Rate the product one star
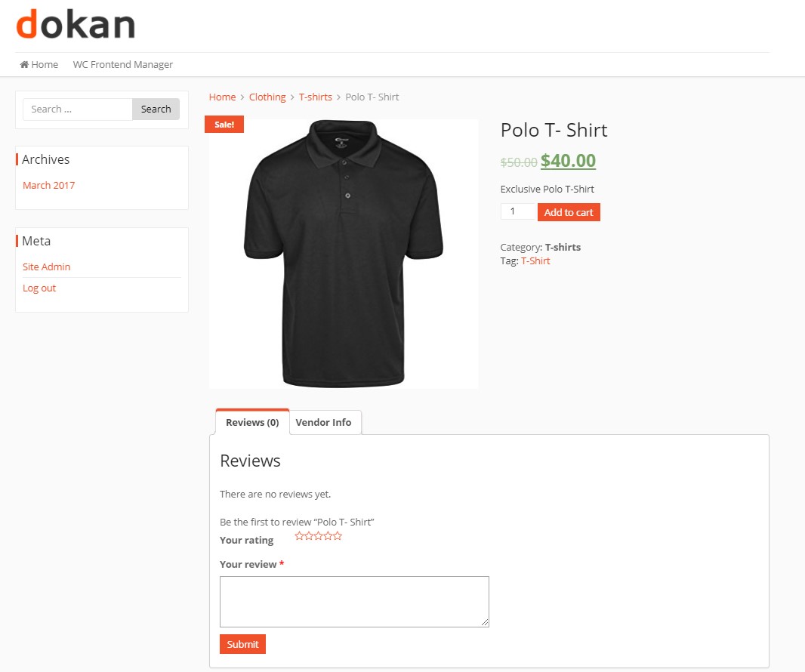This screenshot has width=805, height=672. (x=299, y=536)
